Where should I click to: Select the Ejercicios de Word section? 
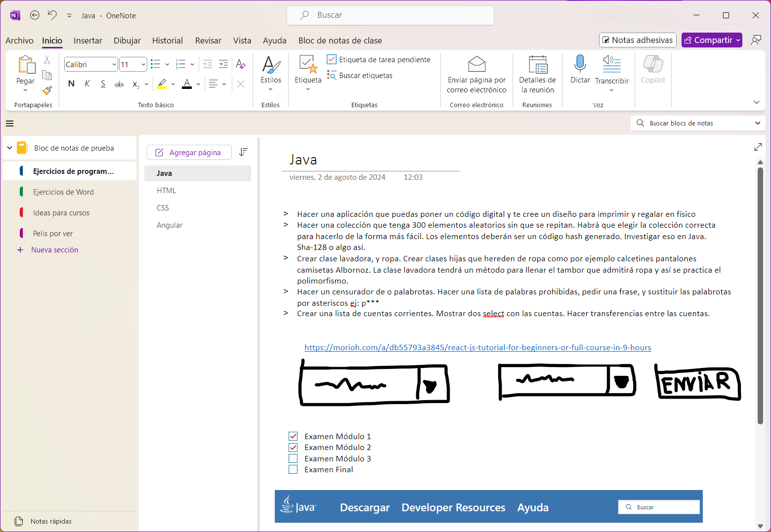(70, 192)
